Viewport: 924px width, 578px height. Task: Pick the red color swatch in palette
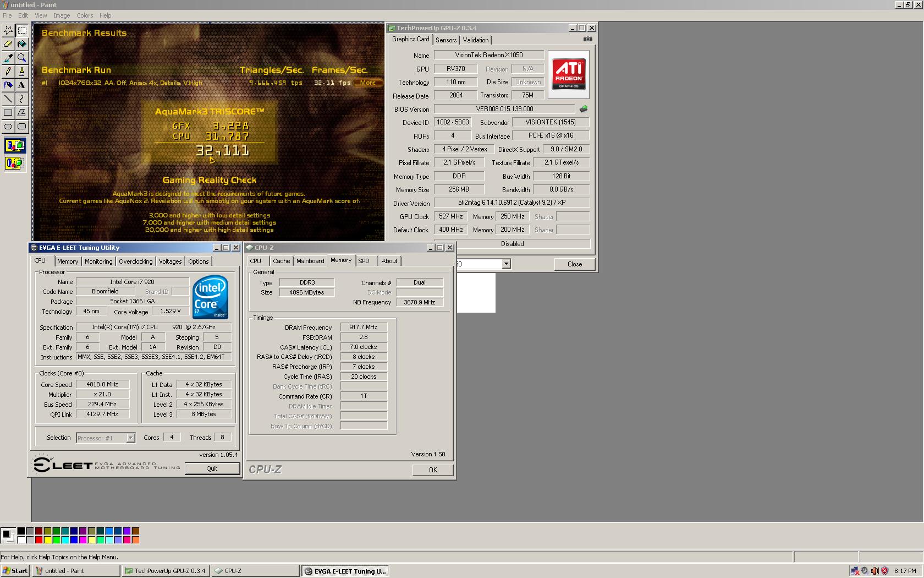[38, 540]
